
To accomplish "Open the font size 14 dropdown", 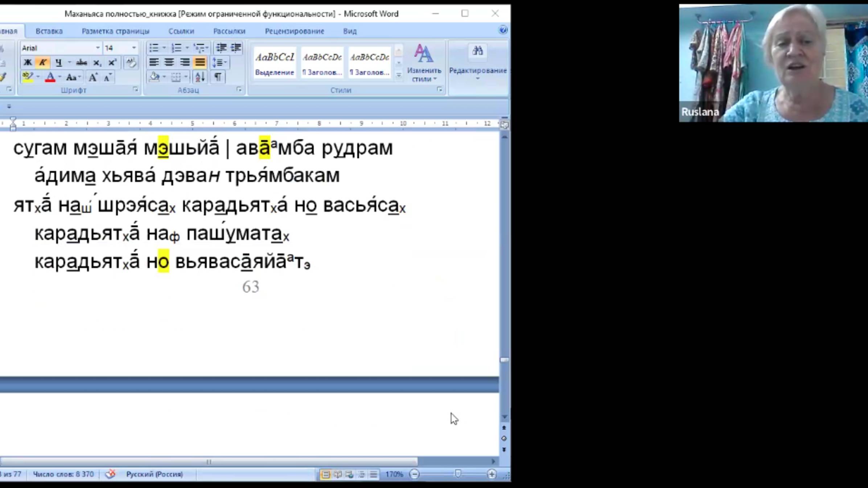I will tap(134, 48).
